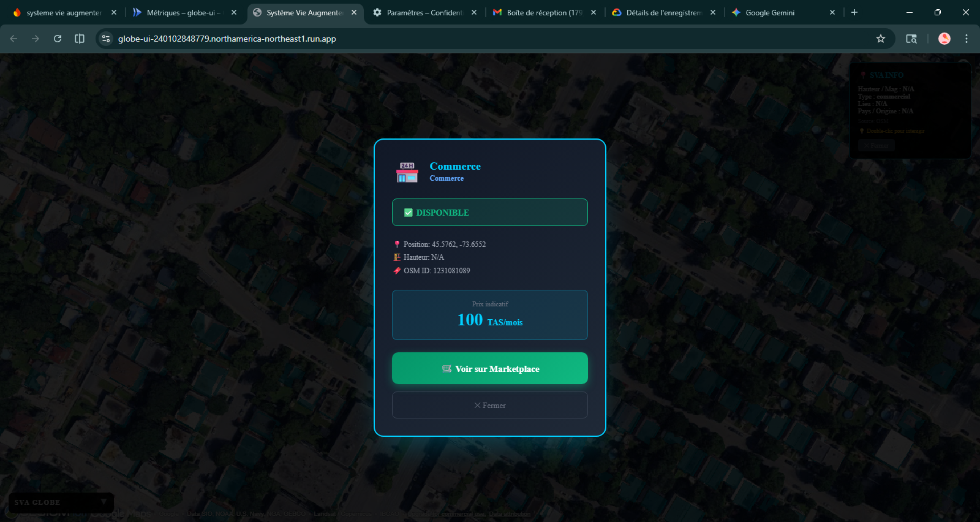Click the SVA INFO panel heading

886,75
